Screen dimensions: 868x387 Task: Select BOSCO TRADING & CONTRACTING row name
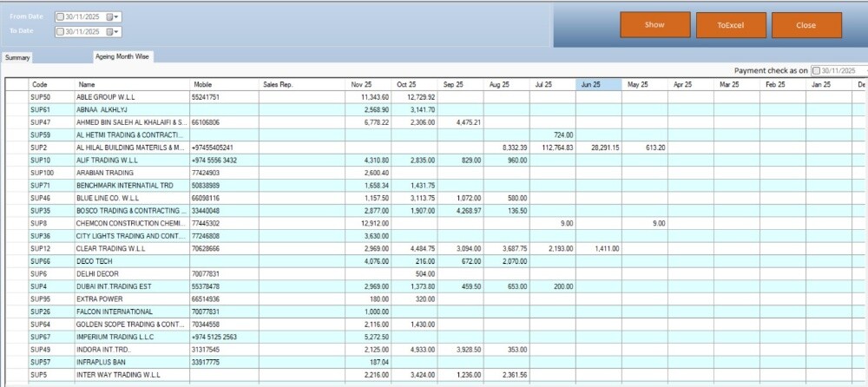pos(132,211)
